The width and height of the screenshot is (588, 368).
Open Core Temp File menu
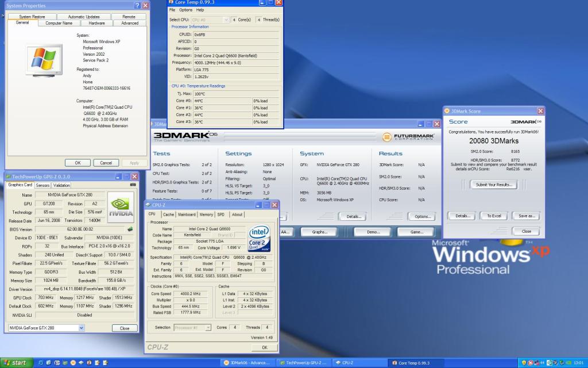point(172,10)
